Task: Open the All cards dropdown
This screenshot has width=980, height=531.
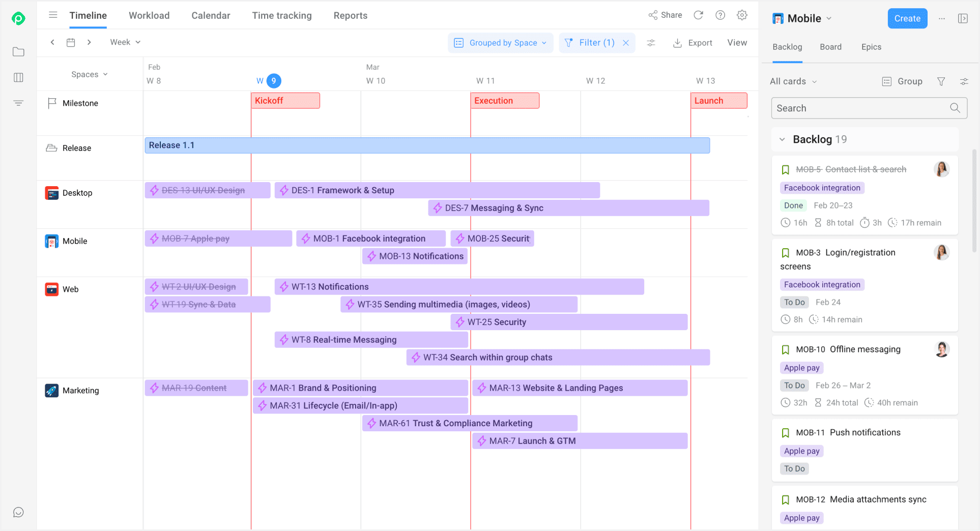Action: coord(793,81)
